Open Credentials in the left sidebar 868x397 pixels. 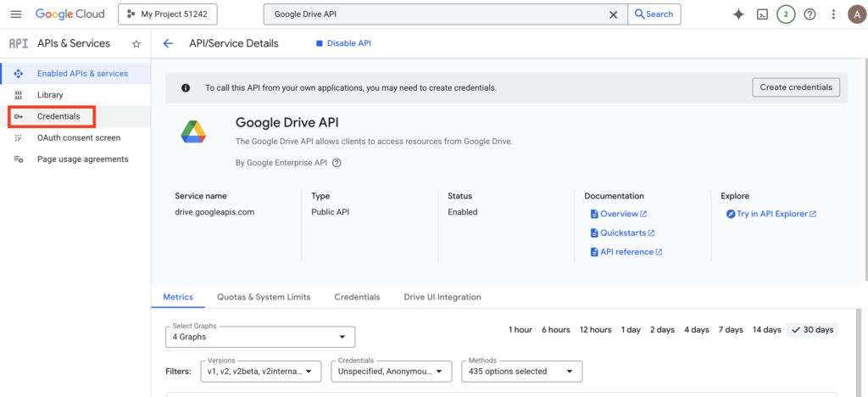(x=58, y=116)
